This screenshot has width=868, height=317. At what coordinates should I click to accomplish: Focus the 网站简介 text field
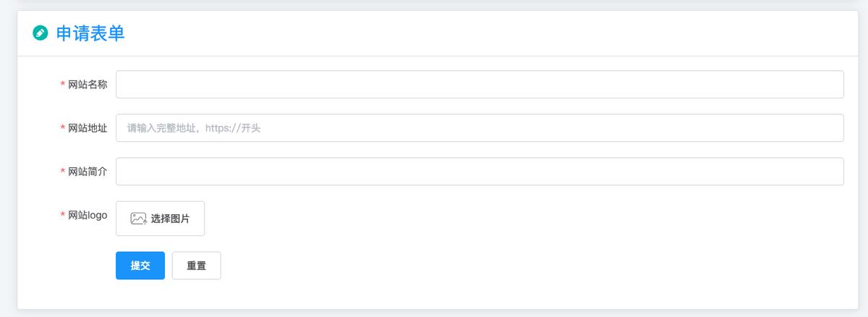coord(479,172)
